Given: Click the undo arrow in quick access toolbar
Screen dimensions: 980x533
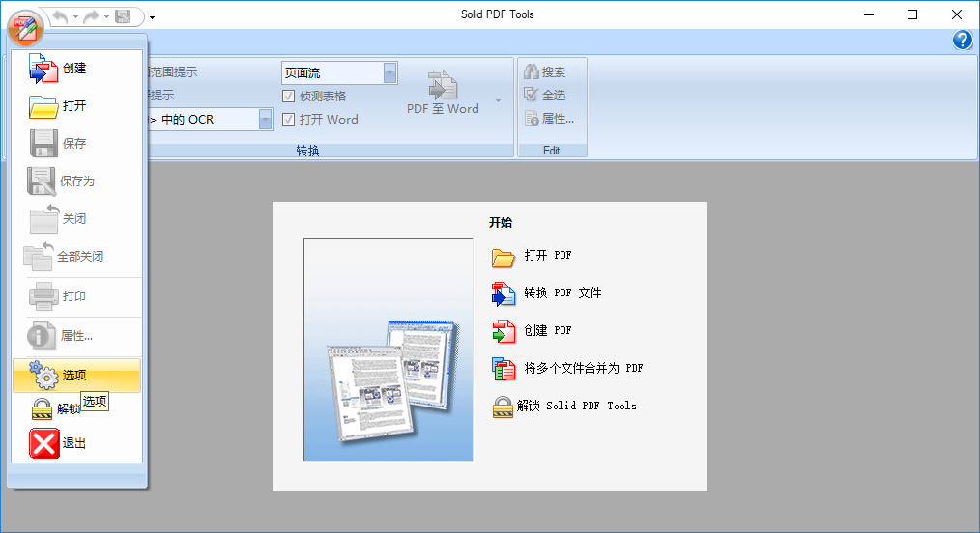Looking at the screenshot, I should point(60,16).
